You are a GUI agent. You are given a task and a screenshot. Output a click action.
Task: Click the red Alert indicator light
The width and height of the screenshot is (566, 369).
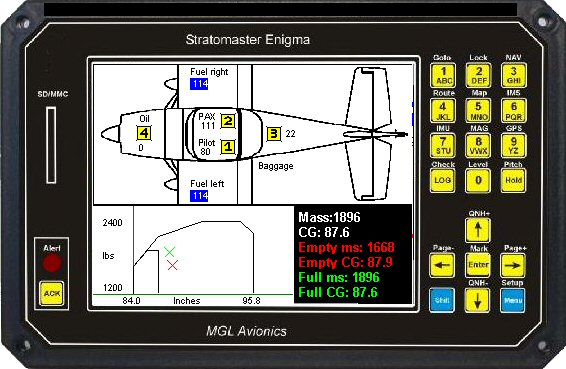pos(52,263)
